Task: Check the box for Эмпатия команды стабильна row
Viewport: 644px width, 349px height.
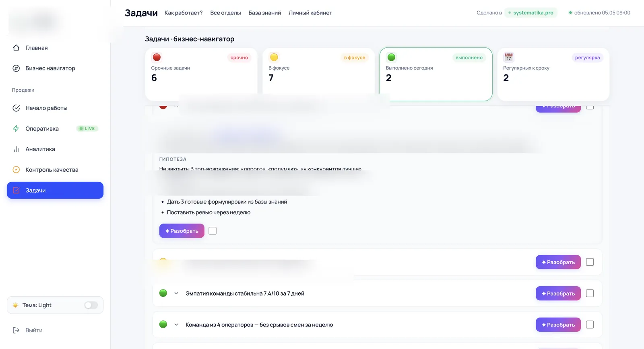Action: (590, 294)
